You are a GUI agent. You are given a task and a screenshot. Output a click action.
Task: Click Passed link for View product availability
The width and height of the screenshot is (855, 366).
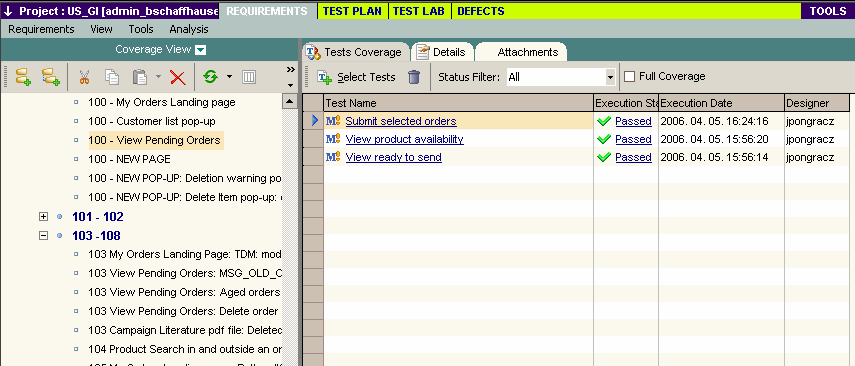(x=633, y=139)
